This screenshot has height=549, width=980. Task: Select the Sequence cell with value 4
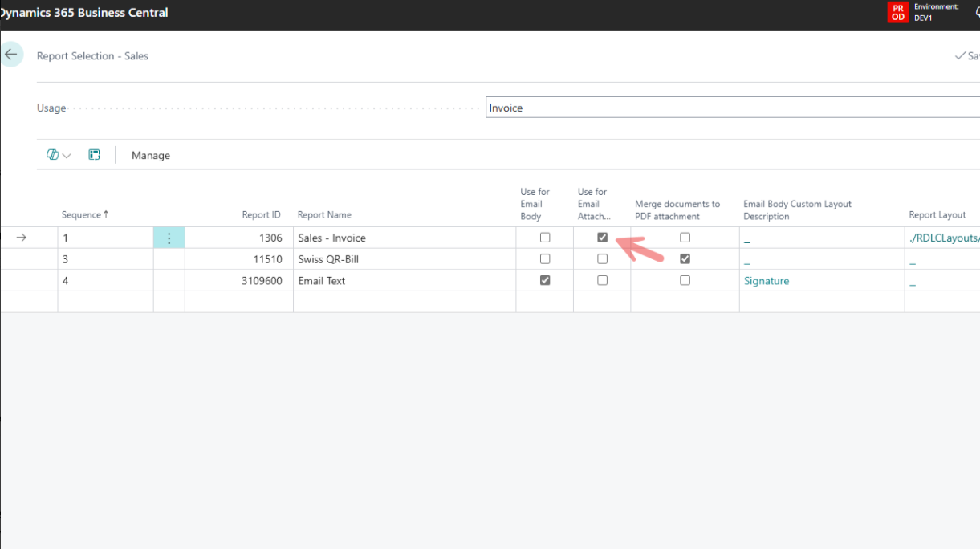click(x=105, y=281)
